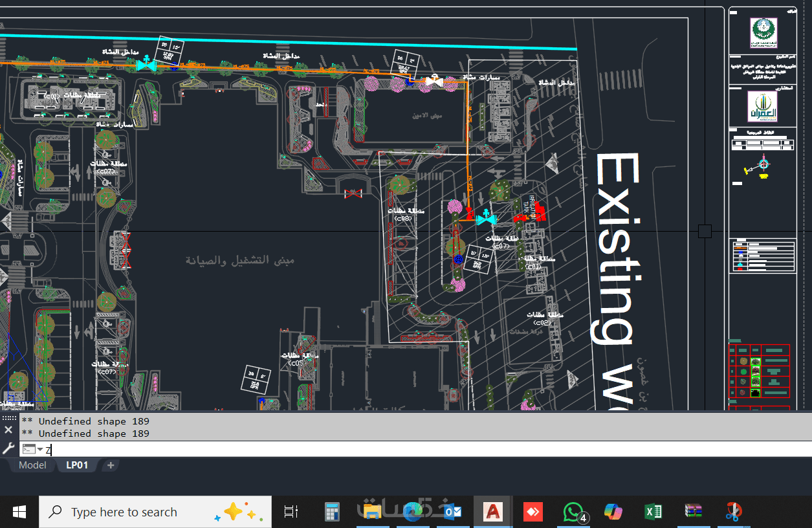Select the cyan horizontal line at top
This screenshot has width=812, height=528.
tap(289, 43)
